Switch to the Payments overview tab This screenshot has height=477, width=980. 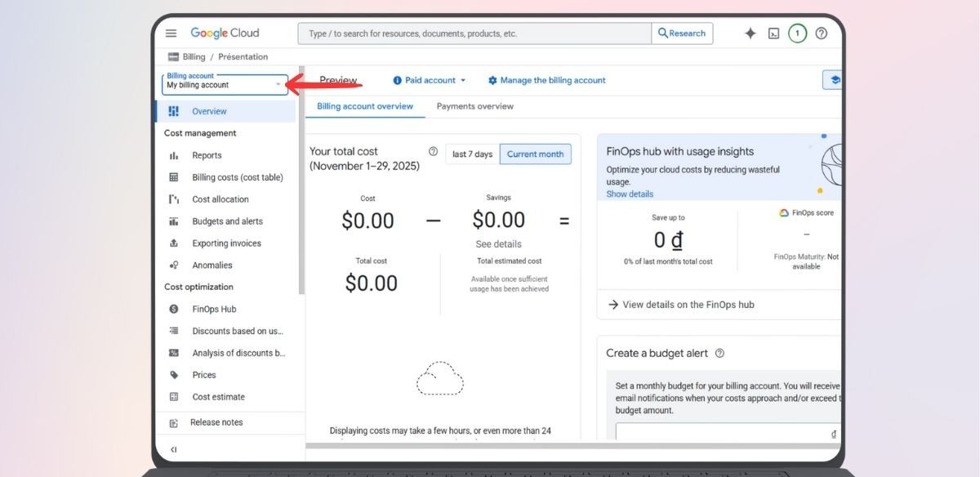[474, 106]
